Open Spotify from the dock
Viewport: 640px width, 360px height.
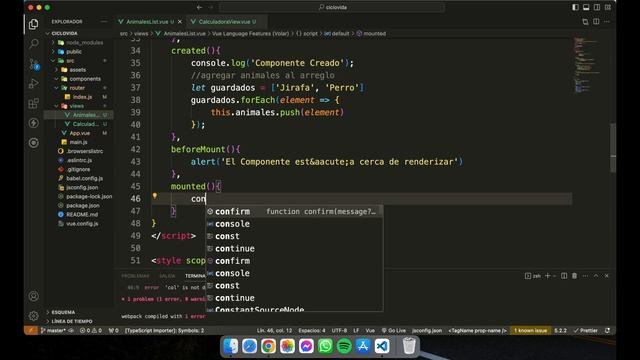click(x=344, y=346)
